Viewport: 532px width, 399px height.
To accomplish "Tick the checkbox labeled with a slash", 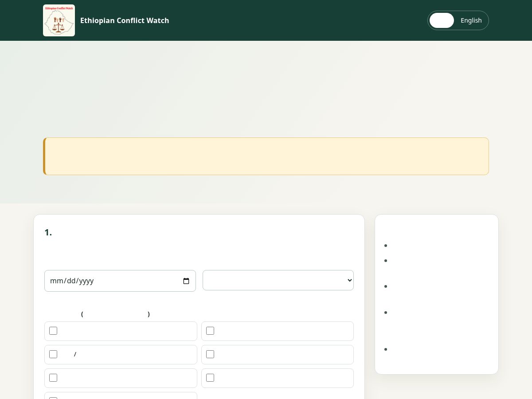I will (x=53, y=354).
